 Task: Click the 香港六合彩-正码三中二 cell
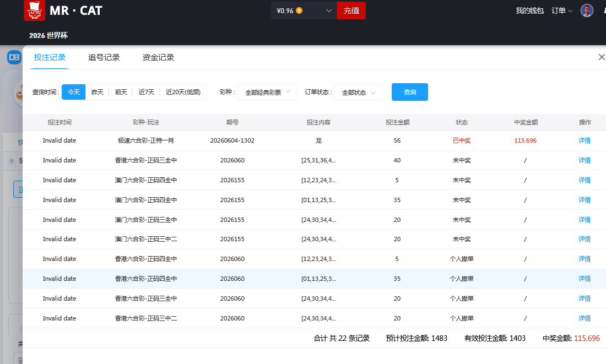click(145, 318)
